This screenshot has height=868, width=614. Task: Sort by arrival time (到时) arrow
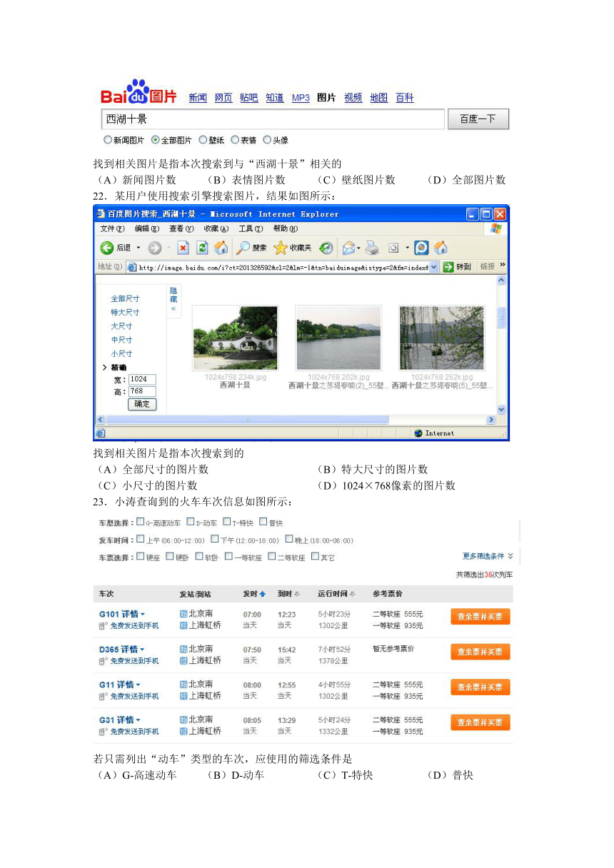point(297,594)
